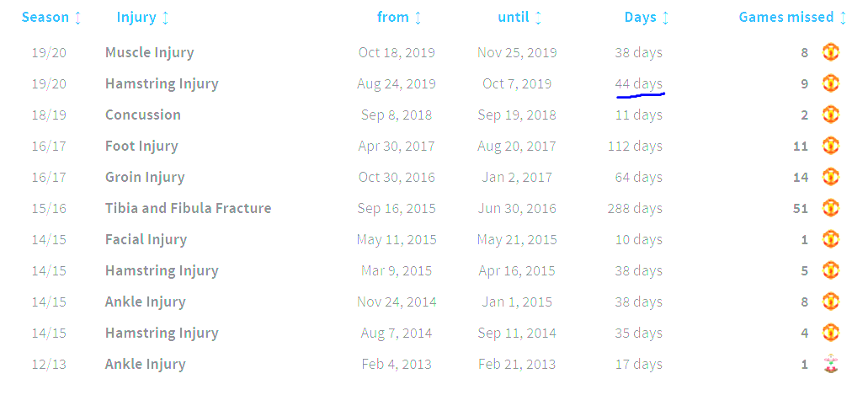Image resolution: width=868 pixels, height=395 pixels.
Task: Click the club crest in the Concussion row
Action: pos(830,115)
